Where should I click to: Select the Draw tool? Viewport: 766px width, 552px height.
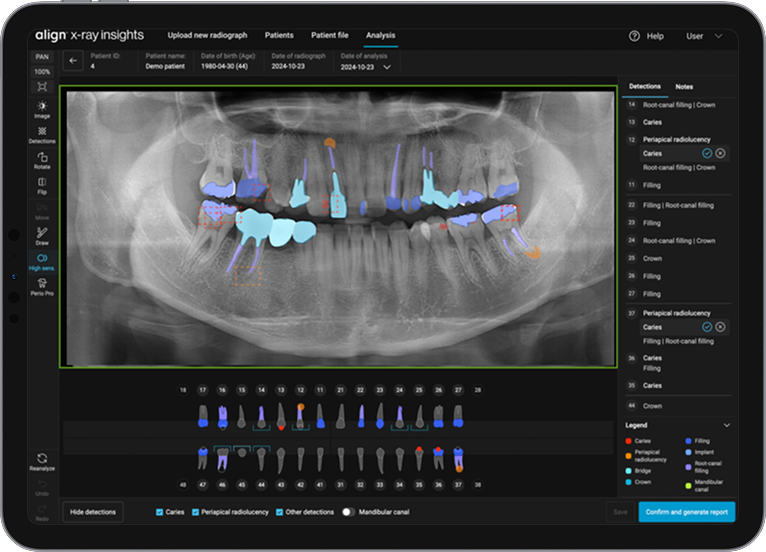(x=42, y=234)
